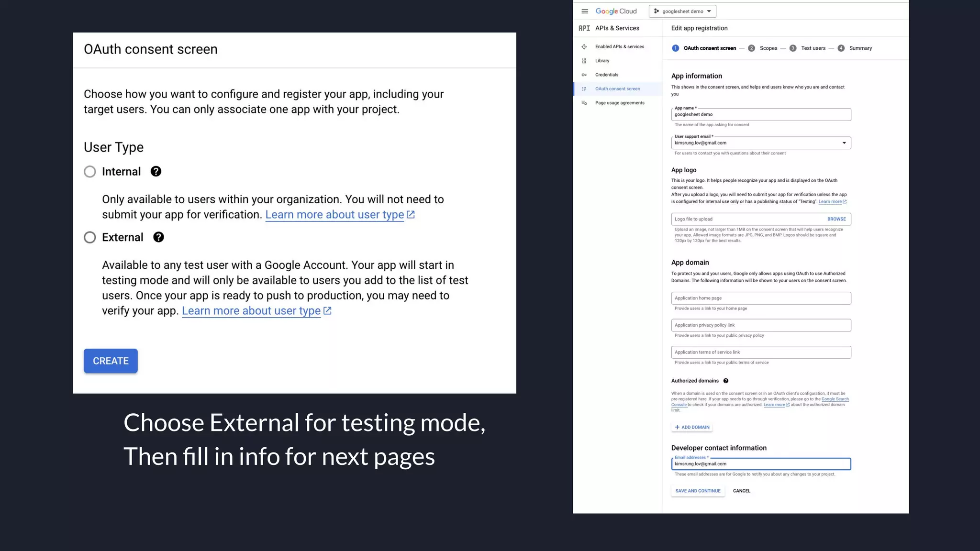Open OAuth consent screen in the sidebar
The image size is (980, 551).
pyautogui.click(x=617, y=89)
